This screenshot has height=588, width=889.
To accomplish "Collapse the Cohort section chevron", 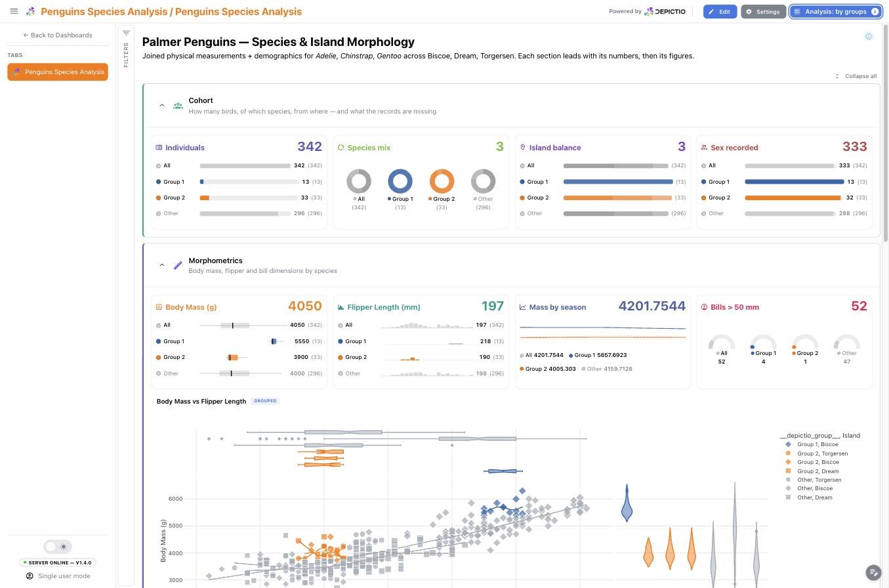I will tap(162, 106).
